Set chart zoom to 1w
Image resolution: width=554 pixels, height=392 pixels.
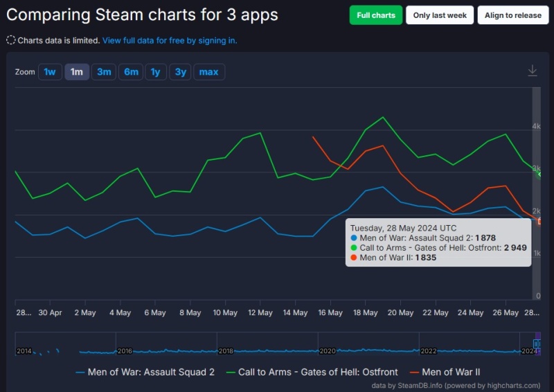(x=50, y=72)
